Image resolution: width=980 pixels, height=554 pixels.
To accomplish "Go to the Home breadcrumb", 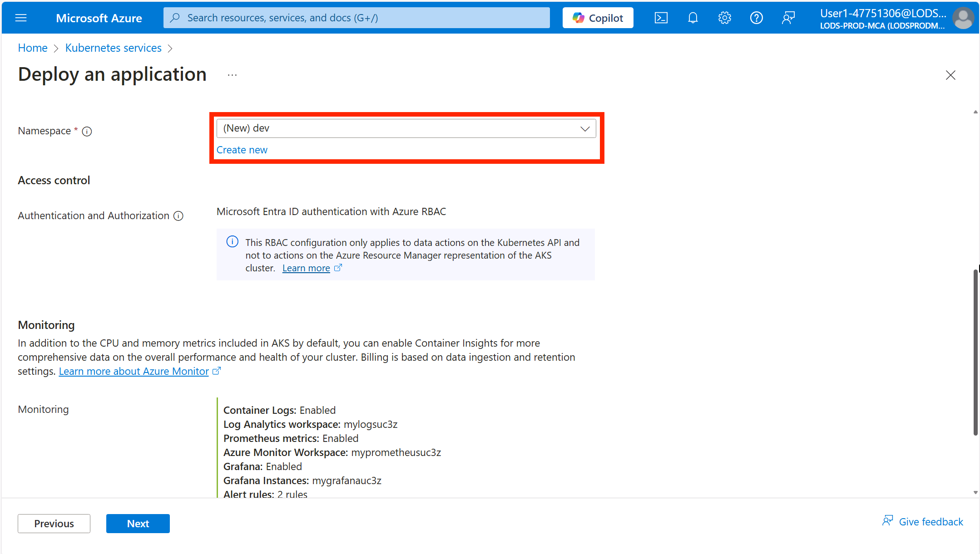I will [33, 48].
